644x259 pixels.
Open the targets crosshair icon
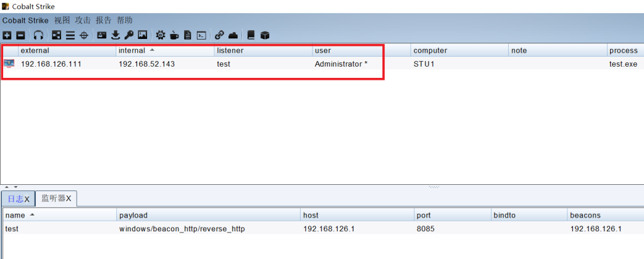84,35
